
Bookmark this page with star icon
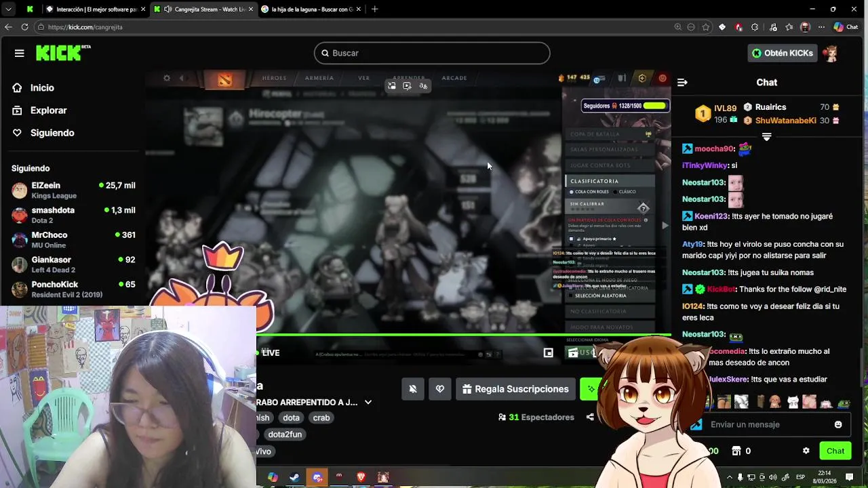(x=706, y=27)
